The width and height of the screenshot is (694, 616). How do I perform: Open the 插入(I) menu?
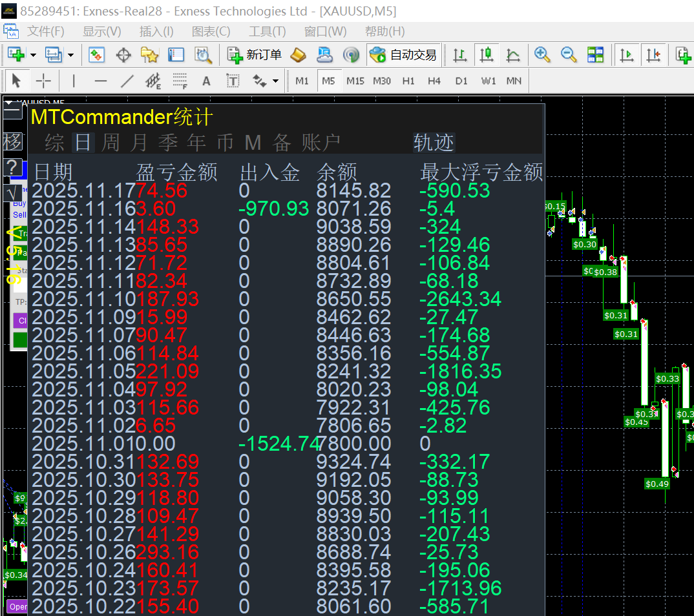pyautogui.click(x=156, y=32)
